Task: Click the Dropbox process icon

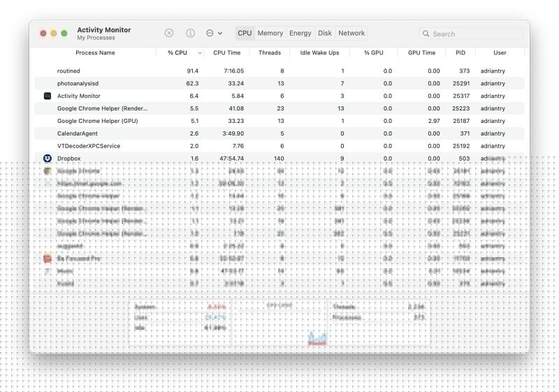Action: click(48, 159)
